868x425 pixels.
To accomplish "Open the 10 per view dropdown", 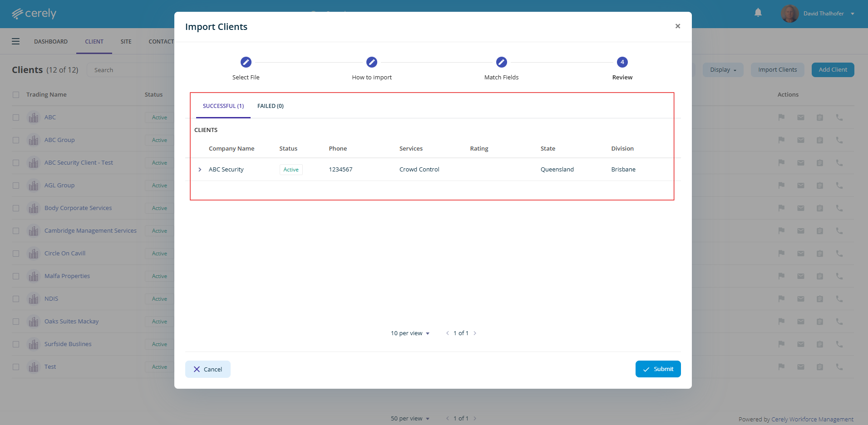I will 410,333.
